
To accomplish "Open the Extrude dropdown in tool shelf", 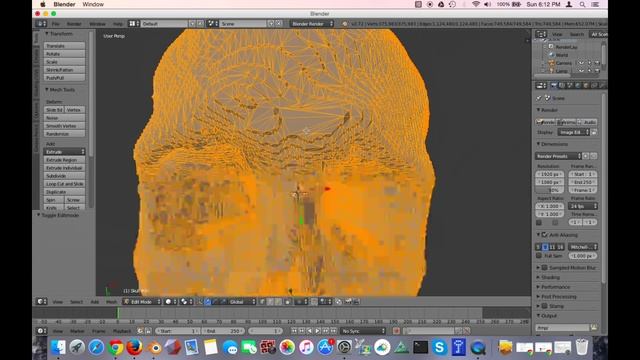I will (x=64, y=152).
